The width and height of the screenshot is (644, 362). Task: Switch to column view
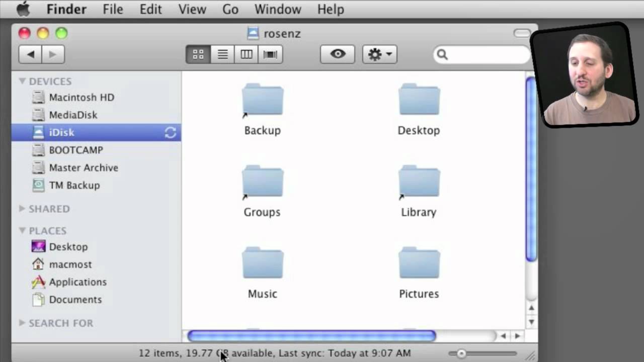[247, 54]
